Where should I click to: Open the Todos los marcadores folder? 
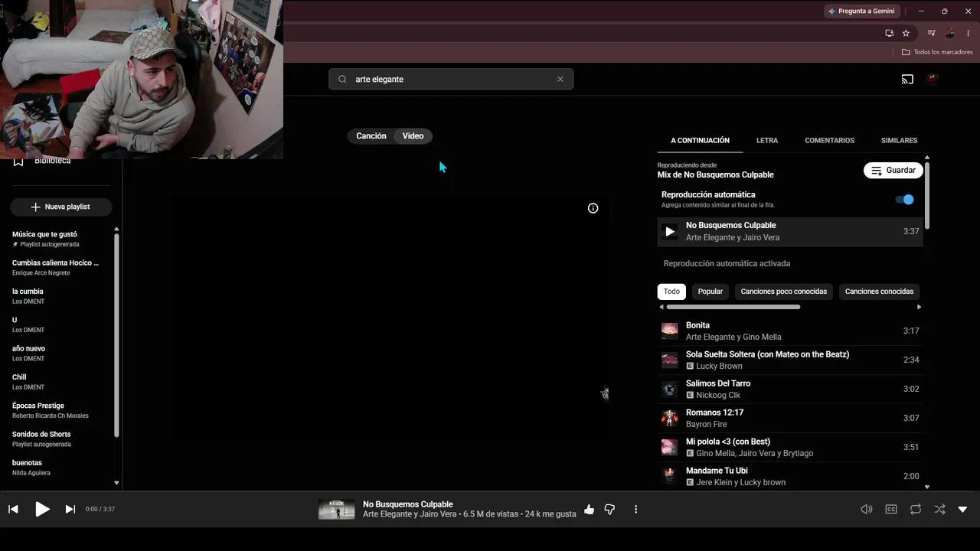coord(937,52)
